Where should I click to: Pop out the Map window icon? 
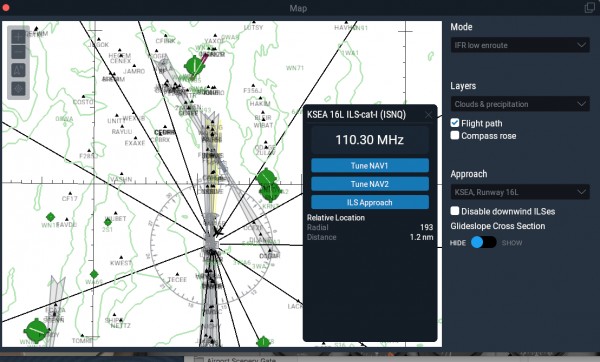pyautogui.click(x=590, y=8)
